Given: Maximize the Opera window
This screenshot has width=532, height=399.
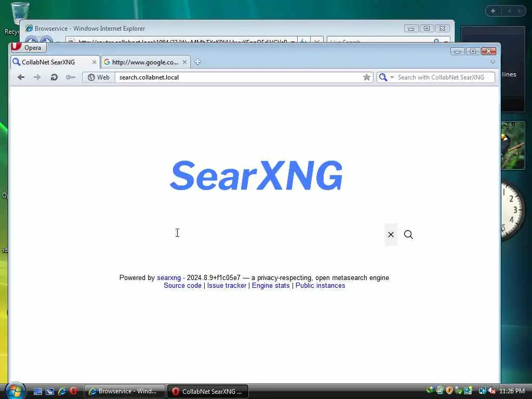Looking at the screenshot, I should point(473,51).
